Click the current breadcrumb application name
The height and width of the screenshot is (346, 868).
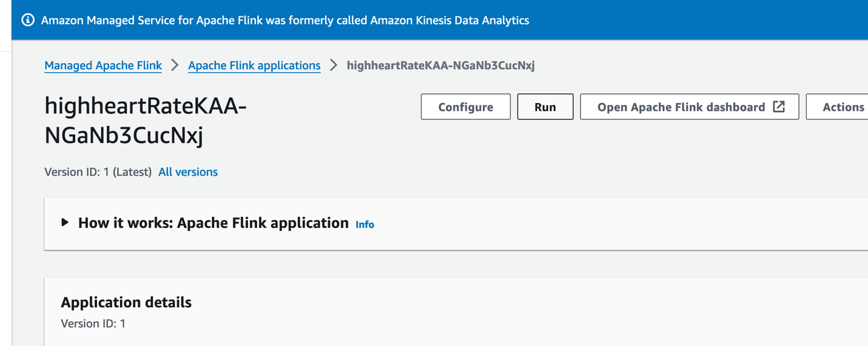[x=440, y=65]
